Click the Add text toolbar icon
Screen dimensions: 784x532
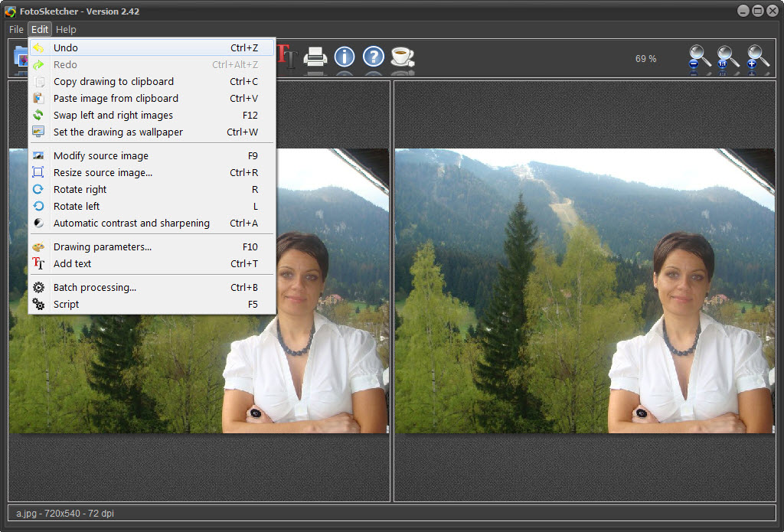coord(287,56)
